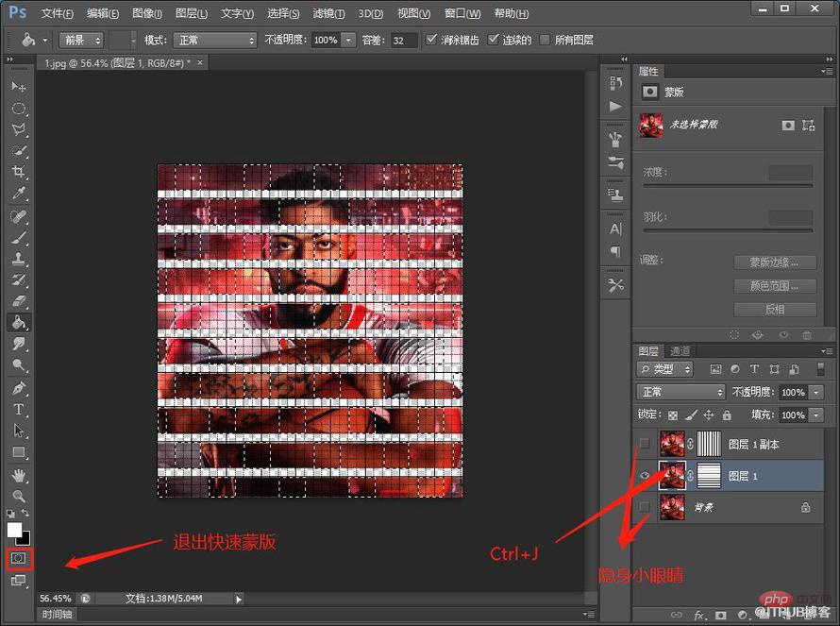Screen dimensions: 840x626
Task: Enable the 所有图层 all layers checkbox
Action: click(x=545, y=40)
